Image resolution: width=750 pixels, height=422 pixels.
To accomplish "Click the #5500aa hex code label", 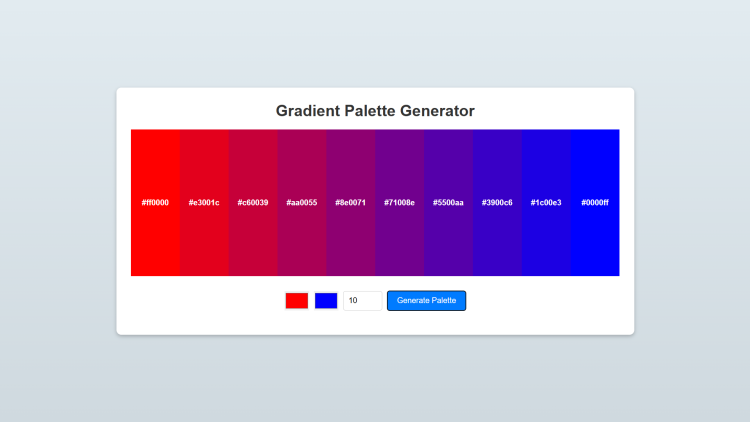I will point(449,202).
